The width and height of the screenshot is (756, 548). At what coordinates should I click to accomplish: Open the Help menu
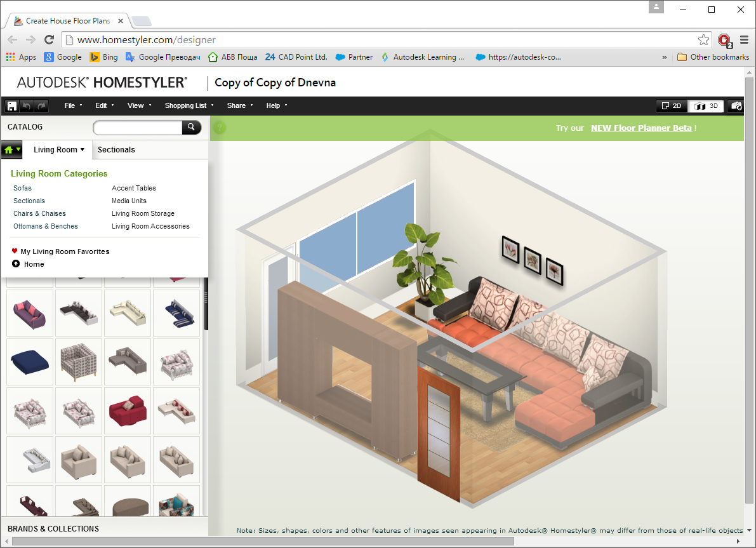click(x=276, y=105)
